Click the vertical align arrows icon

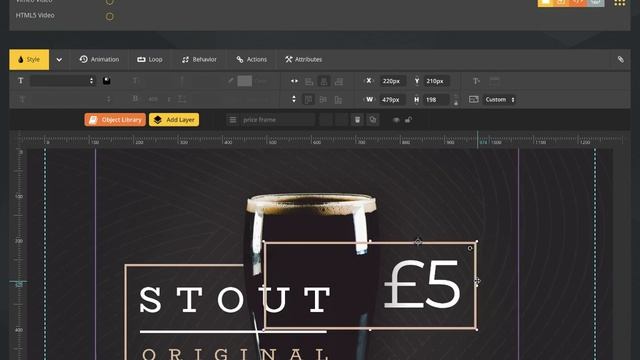coord(294,99)
